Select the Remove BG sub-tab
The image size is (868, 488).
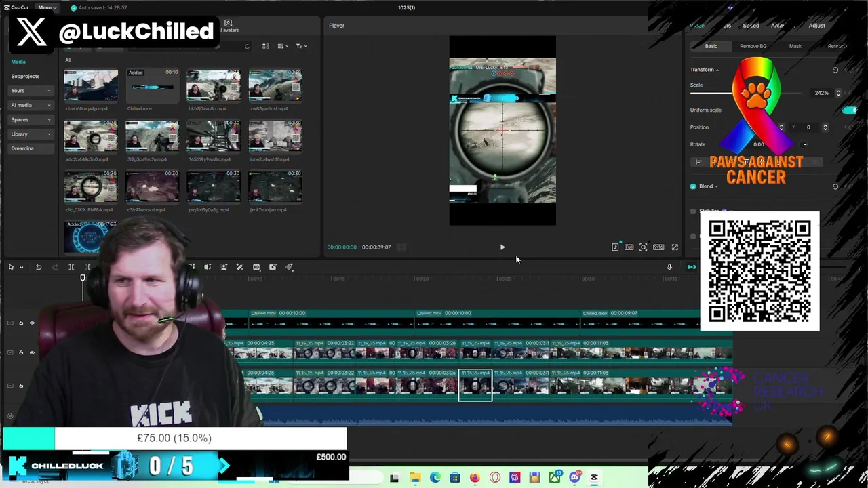tap(753, 46)
